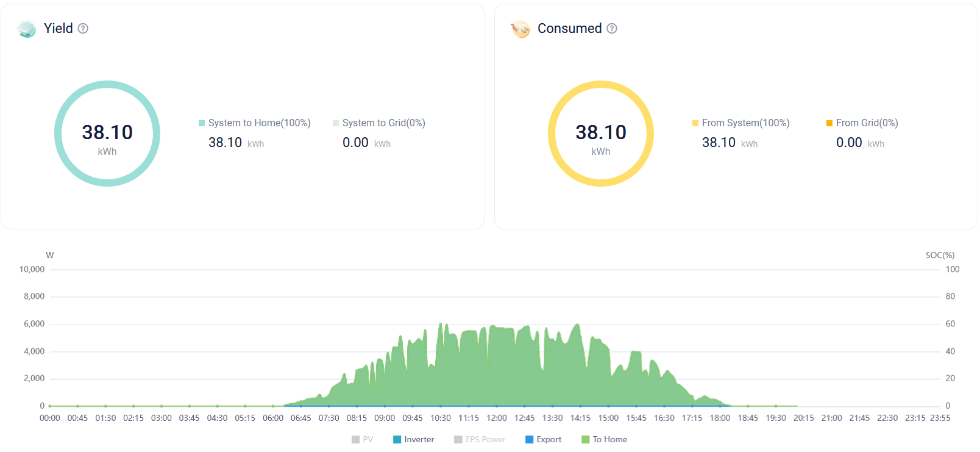
Task: Click the 00:00 time axis label
Action: 50,418
